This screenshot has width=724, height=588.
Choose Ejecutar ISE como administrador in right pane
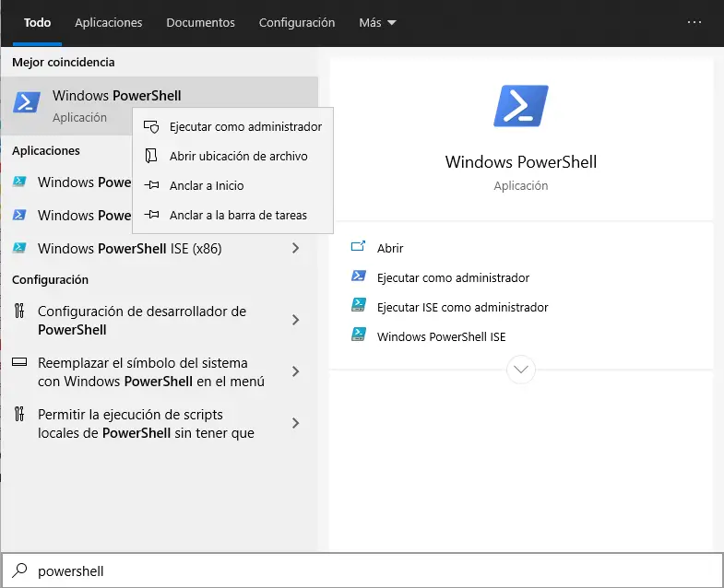(462, 307)
